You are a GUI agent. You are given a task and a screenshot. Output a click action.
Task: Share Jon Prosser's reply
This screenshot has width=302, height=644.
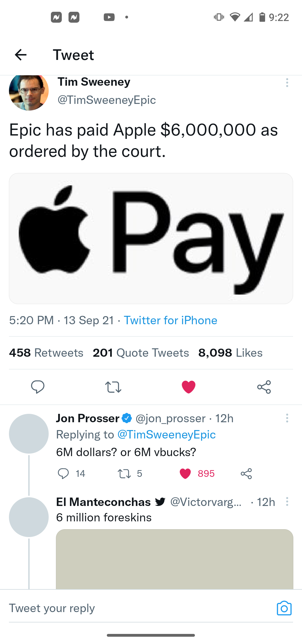246,473
